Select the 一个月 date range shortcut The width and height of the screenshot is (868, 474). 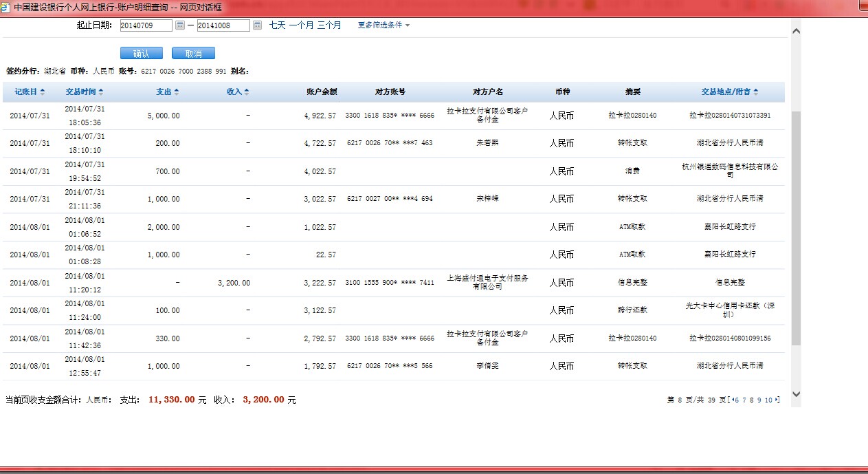click(x=301, y=25)
